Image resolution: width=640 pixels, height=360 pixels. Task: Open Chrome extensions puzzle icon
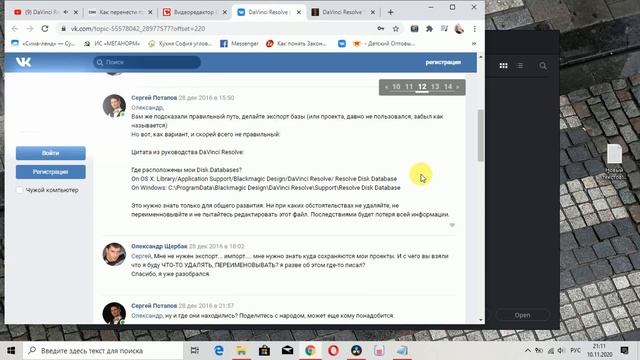point(429,29)
